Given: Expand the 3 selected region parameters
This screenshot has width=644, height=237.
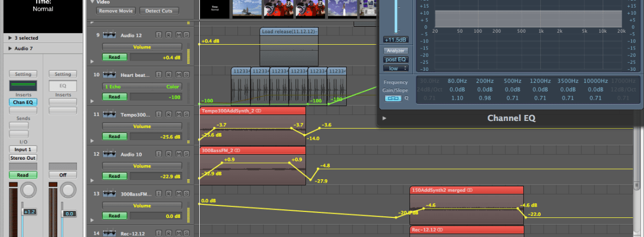Looking at the screenshot, I should tap(10, 38).
